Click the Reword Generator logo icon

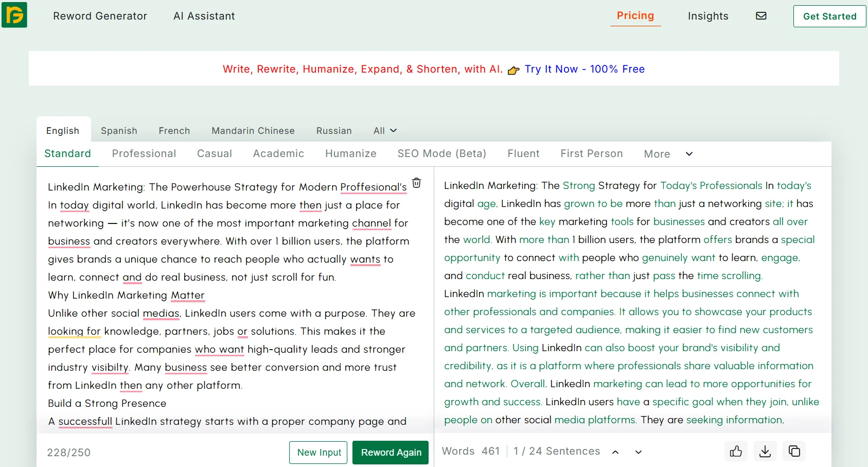click(14, 14)
